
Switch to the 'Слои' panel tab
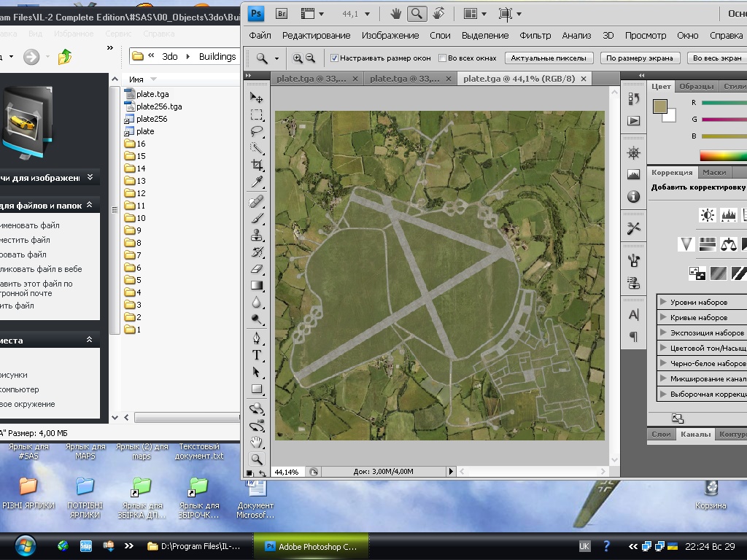[x=661, y=435]
